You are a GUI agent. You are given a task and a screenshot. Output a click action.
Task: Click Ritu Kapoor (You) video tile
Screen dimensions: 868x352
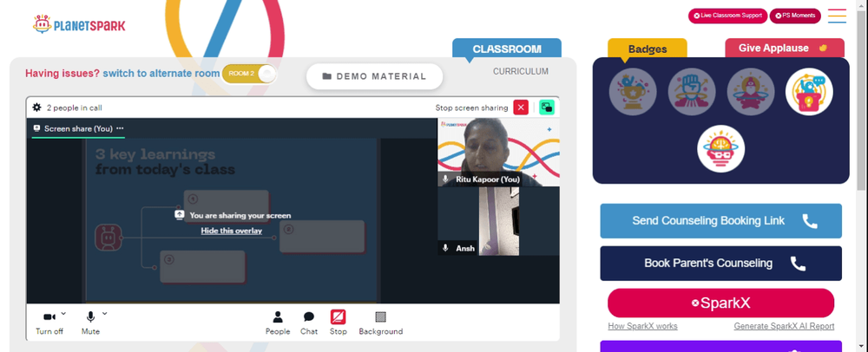point(498,152)
